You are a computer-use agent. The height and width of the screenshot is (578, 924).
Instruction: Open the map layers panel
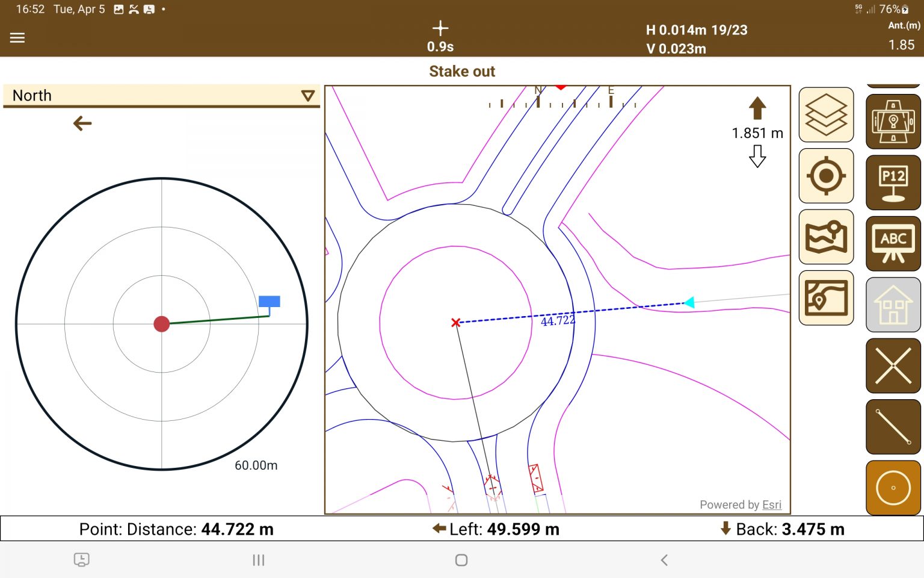[x=826, y=114]
